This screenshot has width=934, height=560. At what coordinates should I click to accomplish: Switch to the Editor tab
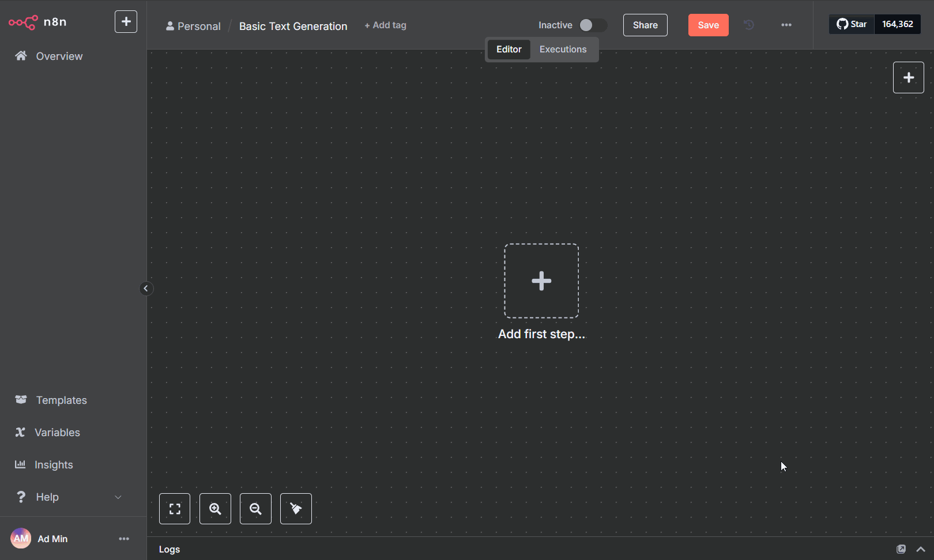coord(509,50)
